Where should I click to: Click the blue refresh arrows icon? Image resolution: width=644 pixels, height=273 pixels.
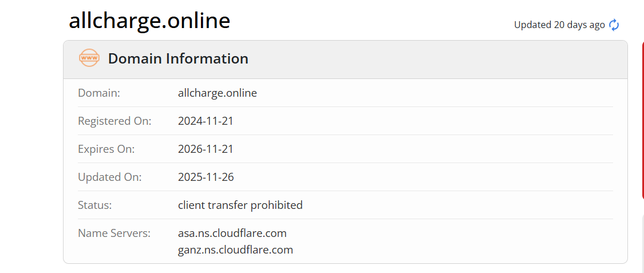click(x=614, y=25)
